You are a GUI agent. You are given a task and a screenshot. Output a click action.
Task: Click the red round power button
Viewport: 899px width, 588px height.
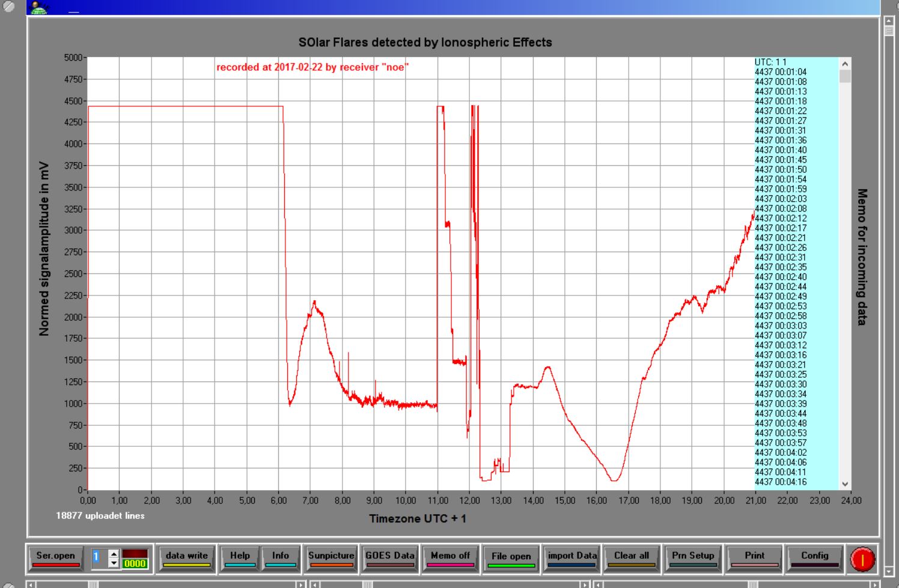[x=862, y=559]
